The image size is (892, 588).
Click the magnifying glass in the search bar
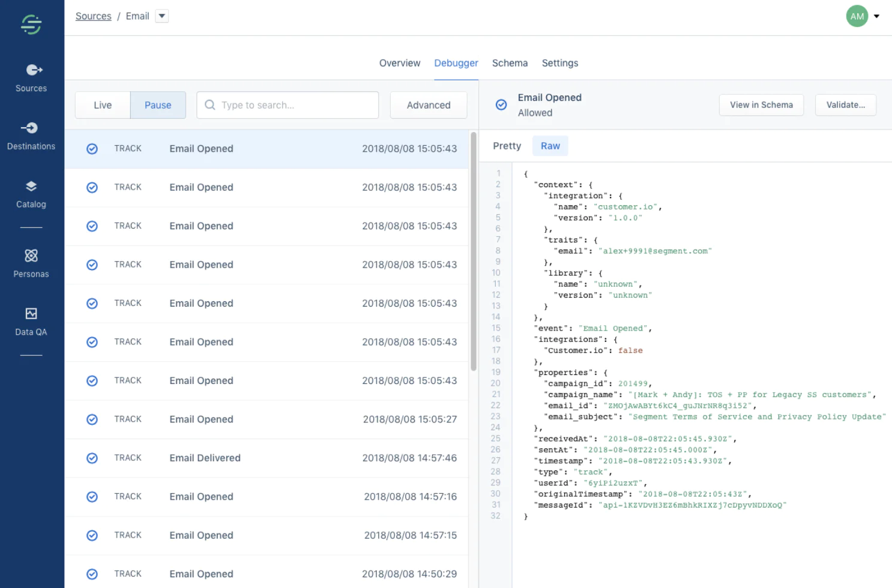(209, 105)
